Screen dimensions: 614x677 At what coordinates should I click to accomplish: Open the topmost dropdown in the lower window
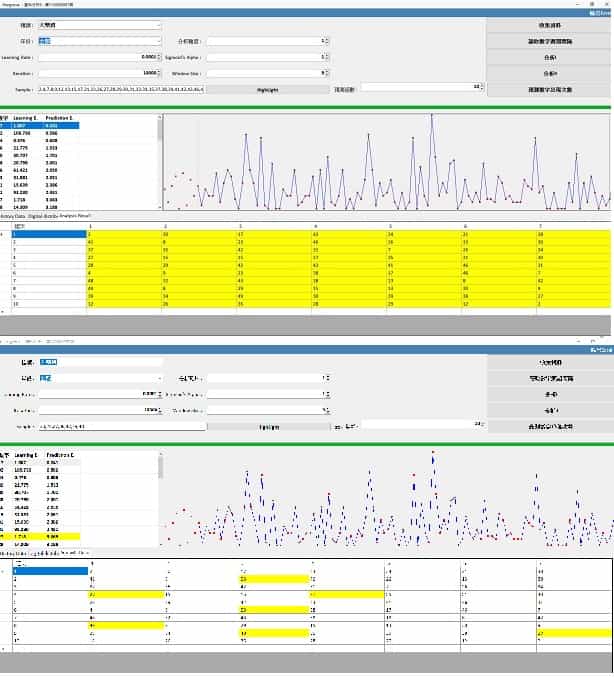click(x=99, y=362)
